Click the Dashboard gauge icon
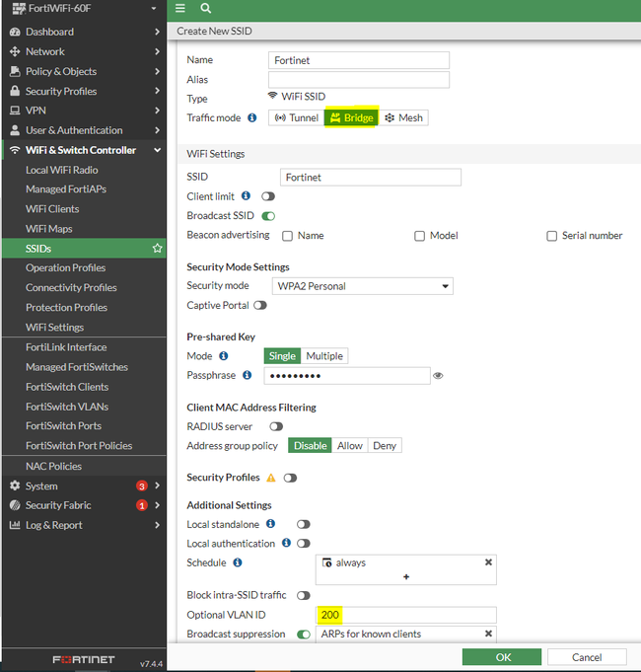The height and width of the screenshot is (672, 641). coord(15,32)
